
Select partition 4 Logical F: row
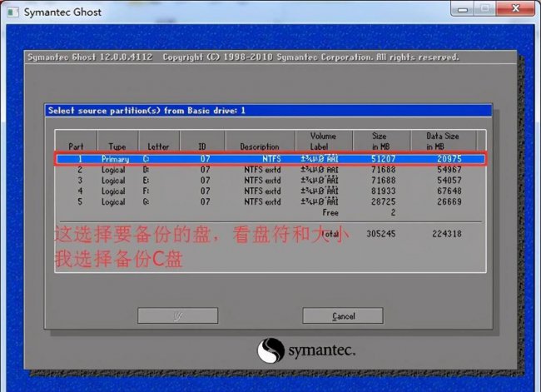tap(270, 191)
